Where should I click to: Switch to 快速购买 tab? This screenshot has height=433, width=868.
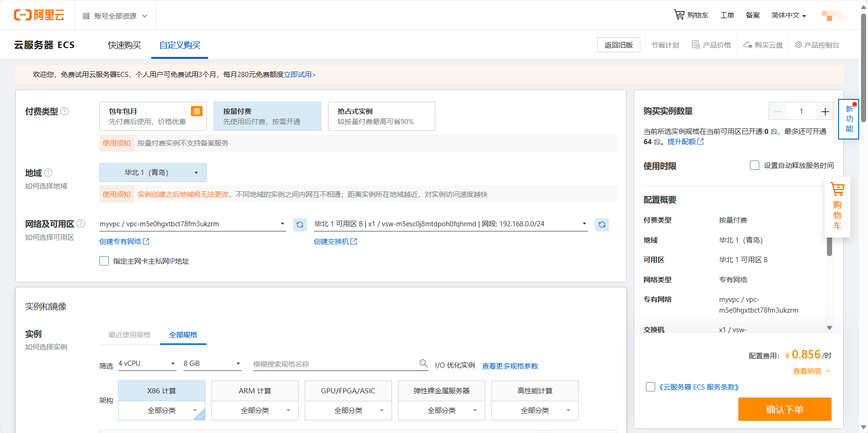[124, 45]
